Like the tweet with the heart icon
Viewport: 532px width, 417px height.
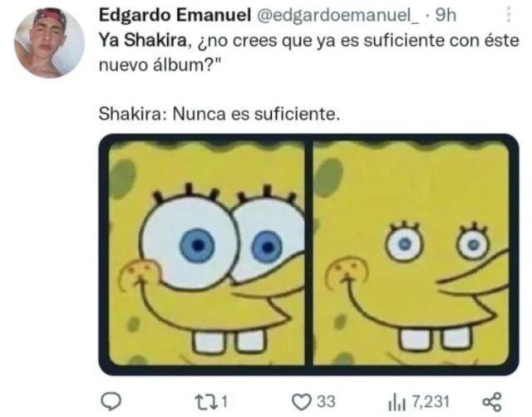(x=301, y=402)
